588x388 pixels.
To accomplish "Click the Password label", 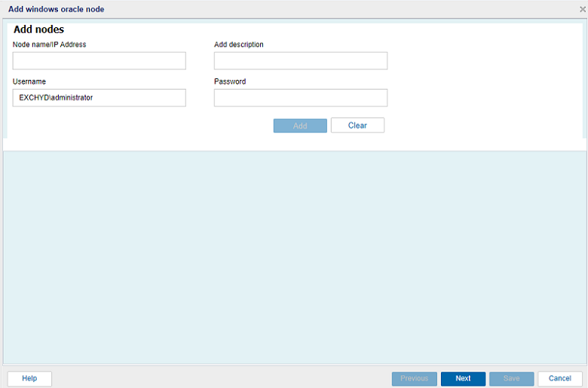I will (x=230, y=81).
